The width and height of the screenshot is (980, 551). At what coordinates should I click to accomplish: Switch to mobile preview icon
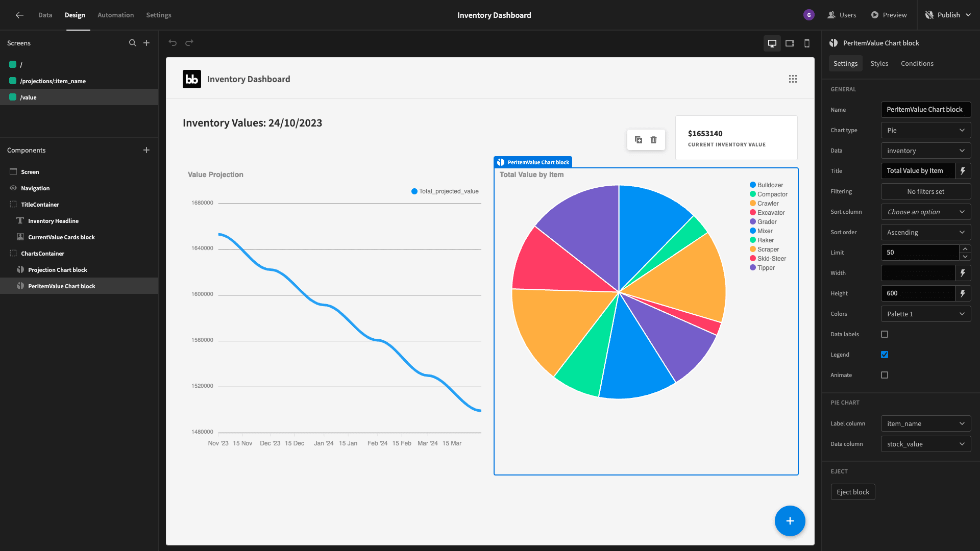(x=807, y=43)
